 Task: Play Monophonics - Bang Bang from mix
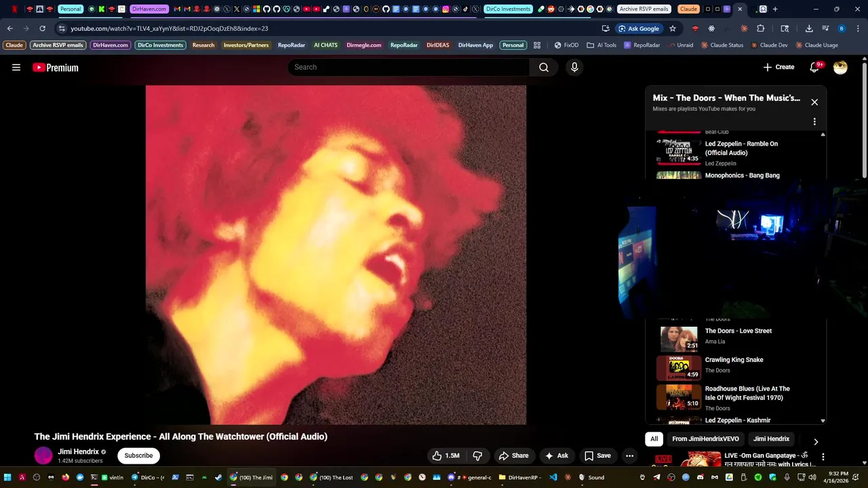(x=742, y=176)
